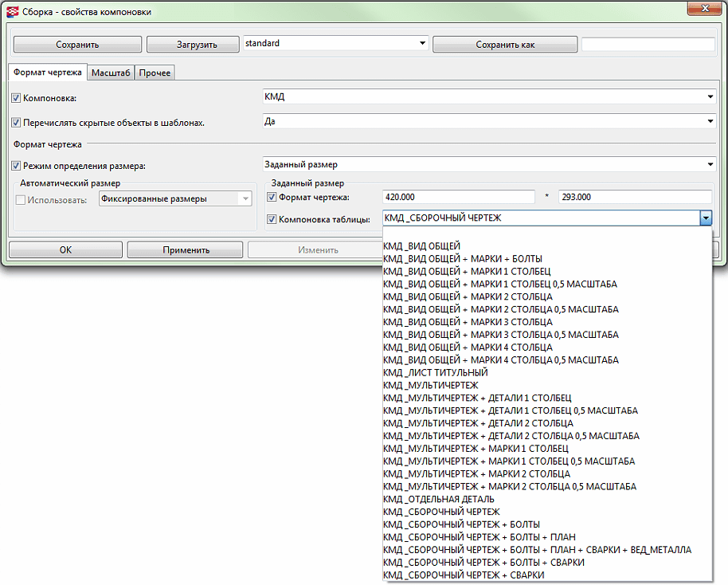The height and width of the screenshot is (585, 728).
Task: Select МУЛЬТИЧЕРТЕЖ + МАРКИ 1 СТОЛБЕЦ
Action: (547, 449)
